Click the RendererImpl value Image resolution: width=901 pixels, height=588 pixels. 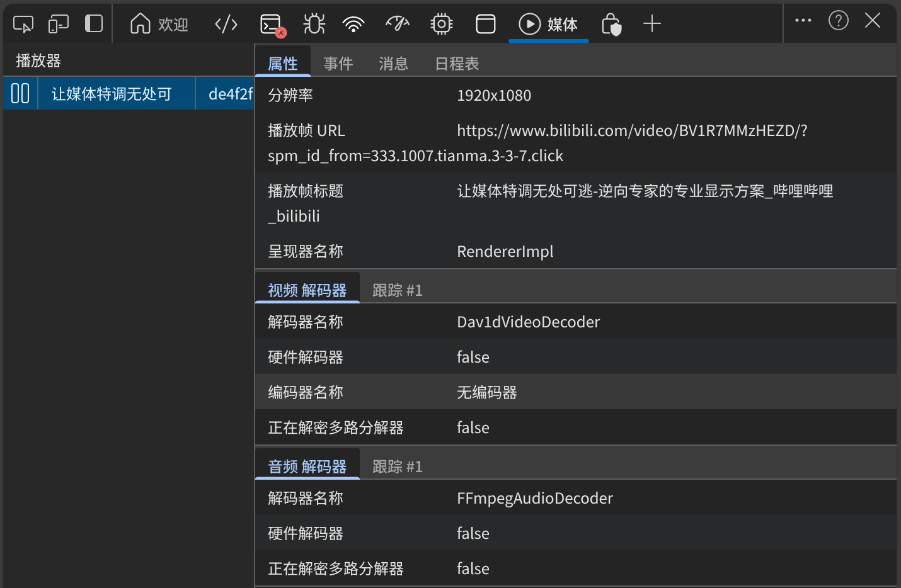(x=505, y=251)
